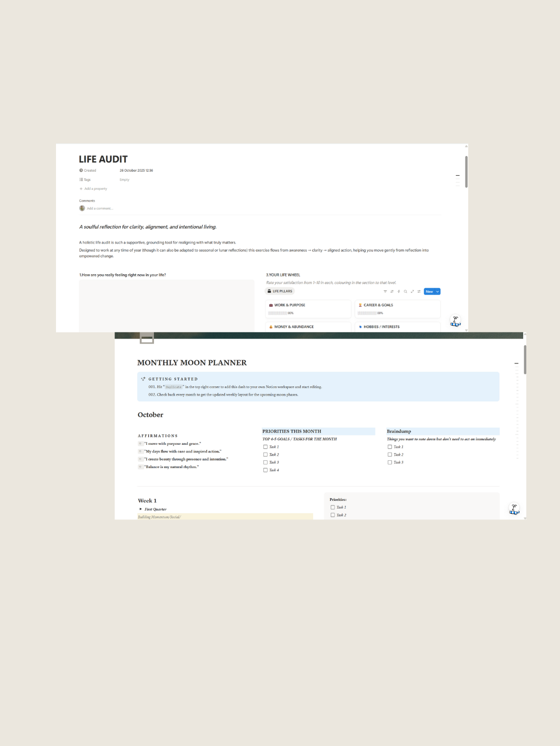
Task: Click the sort icon beside the filter
Action: point(392,291)
